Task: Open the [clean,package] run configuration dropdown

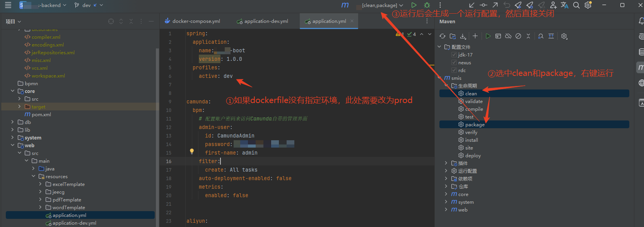Action: tap(382, 5)
